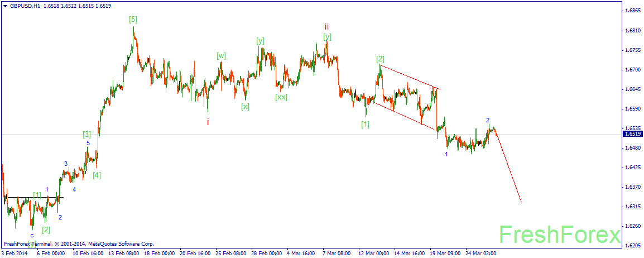644x258 pixels.
Task: Select the red i wave label
Action: pyautogui.click(x=208, y=122)
